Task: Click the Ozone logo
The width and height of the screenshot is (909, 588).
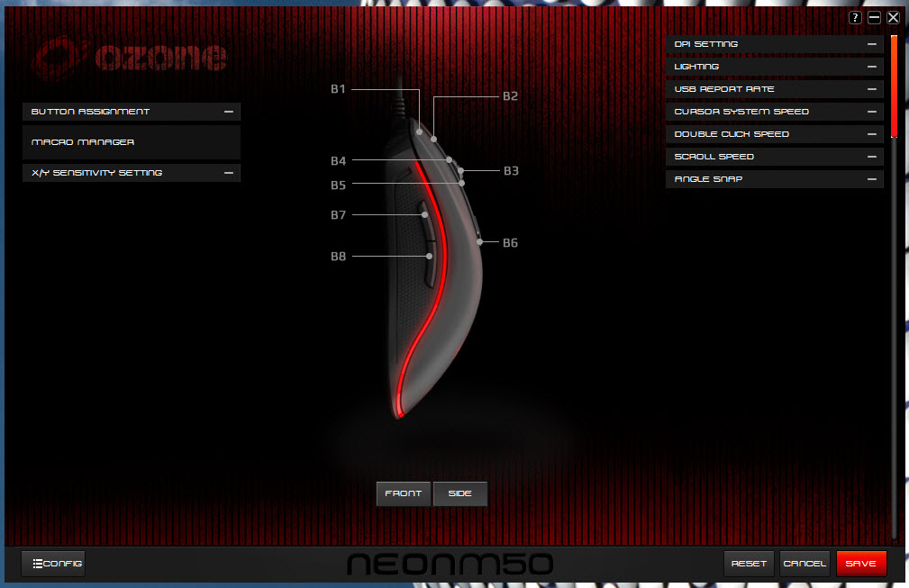Action: [x=130, y=58]
